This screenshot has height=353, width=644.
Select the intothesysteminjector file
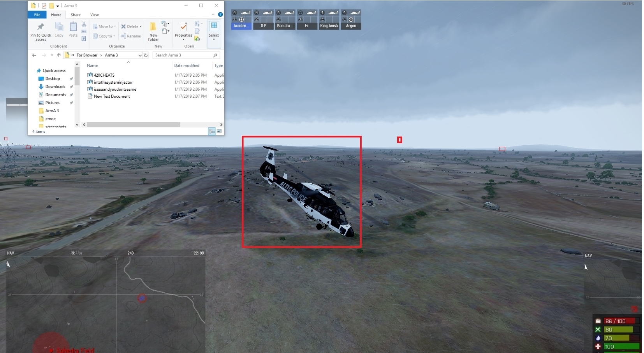click(113, 82)
